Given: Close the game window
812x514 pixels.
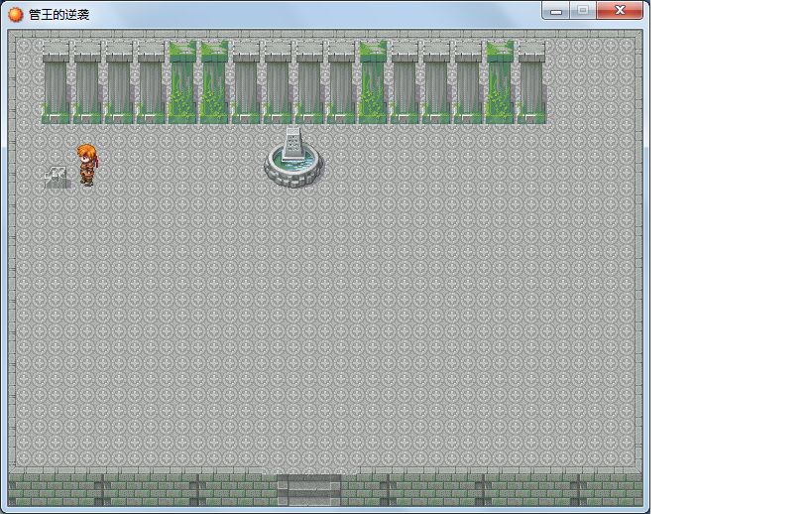Looking at the screenshot, I should [x=620, y=10].
